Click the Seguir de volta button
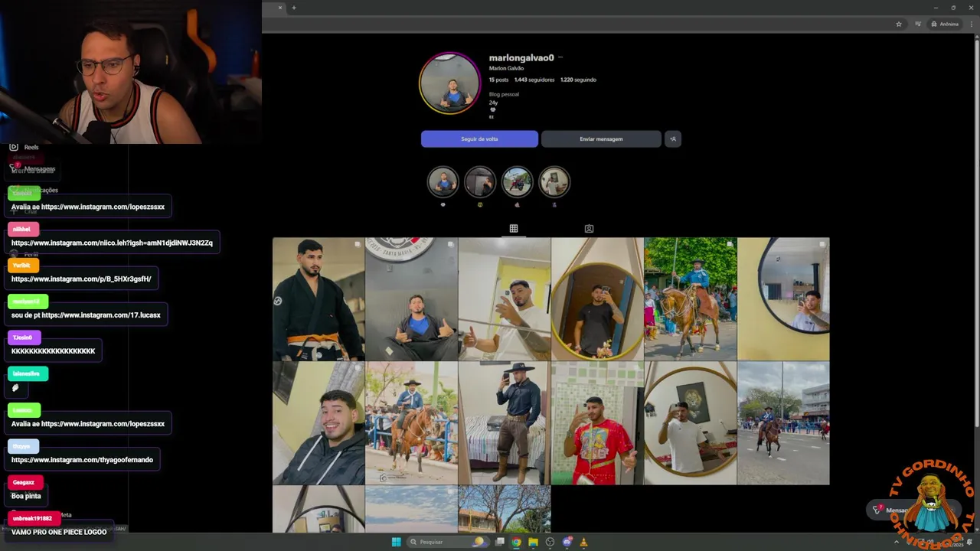980x551 pixels. coord(479,139)
